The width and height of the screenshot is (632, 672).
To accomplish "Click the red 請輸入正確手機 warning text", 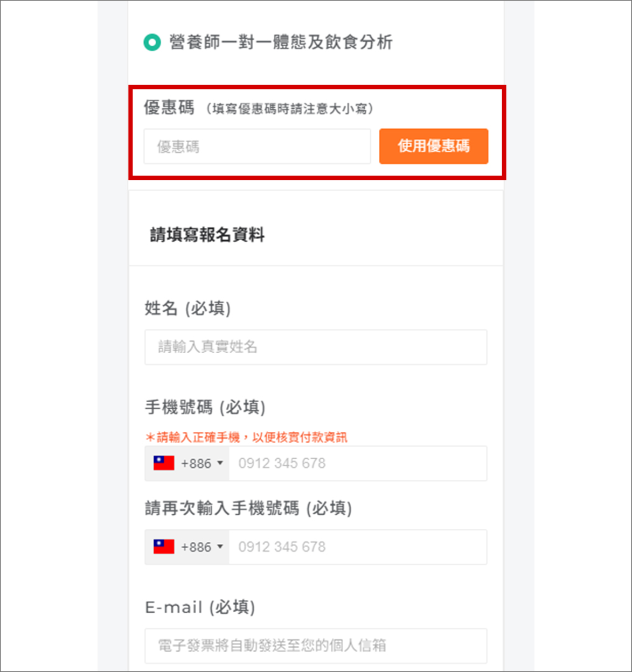I will tap(247, 437).
